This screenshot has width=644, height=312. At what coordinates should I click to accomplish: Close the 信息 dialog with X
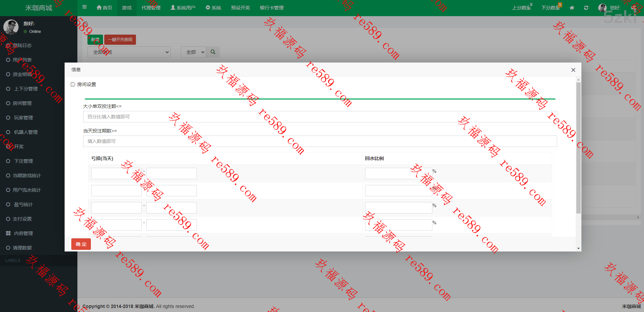coord(573,70)
